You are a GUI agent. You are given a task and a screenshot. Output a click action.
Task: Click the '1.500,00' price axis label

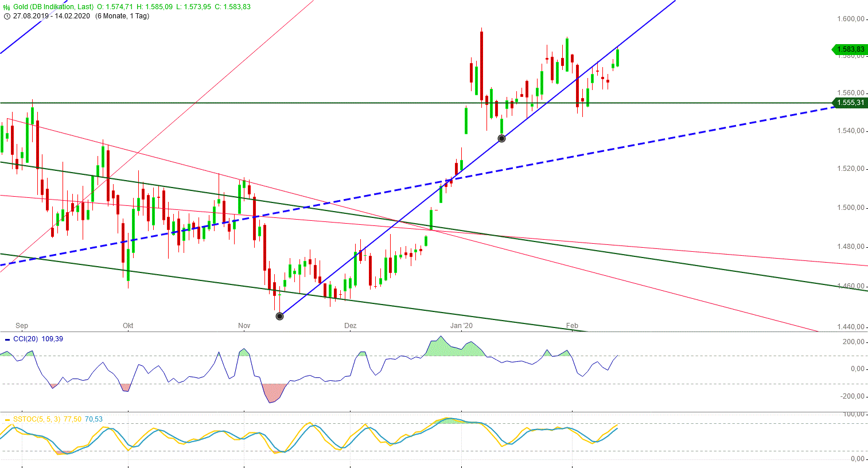851,208
